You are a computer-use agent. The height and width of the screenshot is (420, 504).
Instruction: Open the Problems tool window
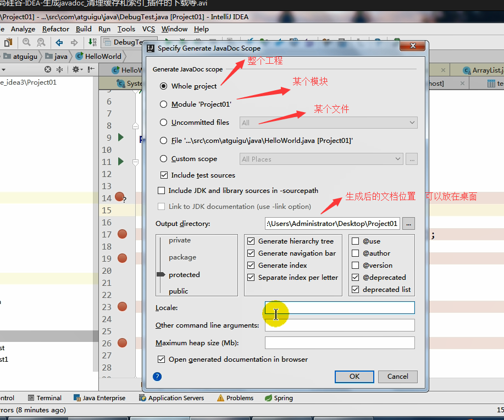click(235, 398)
